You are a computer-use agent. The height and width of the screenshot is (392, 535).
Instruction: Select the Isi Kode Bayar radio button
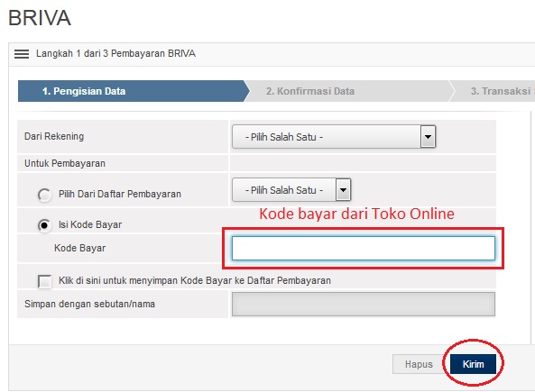(x=44, y=225)
